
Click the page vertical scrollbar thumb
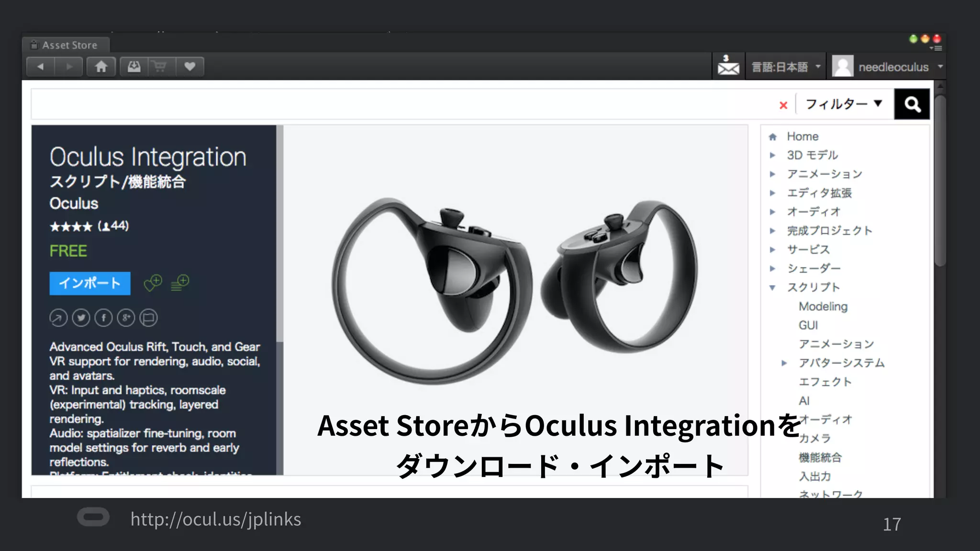(940, 180)
